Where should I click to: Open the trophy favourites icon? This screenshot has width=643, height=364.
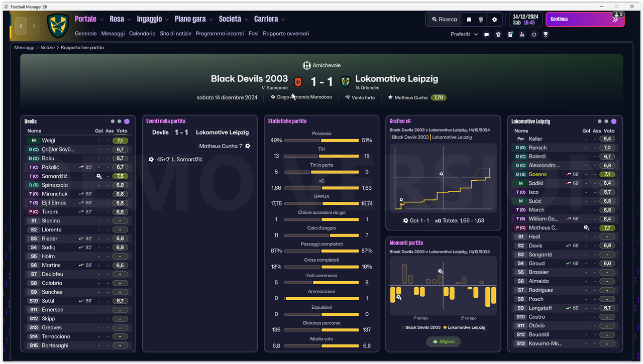click(x=546, y=35)
